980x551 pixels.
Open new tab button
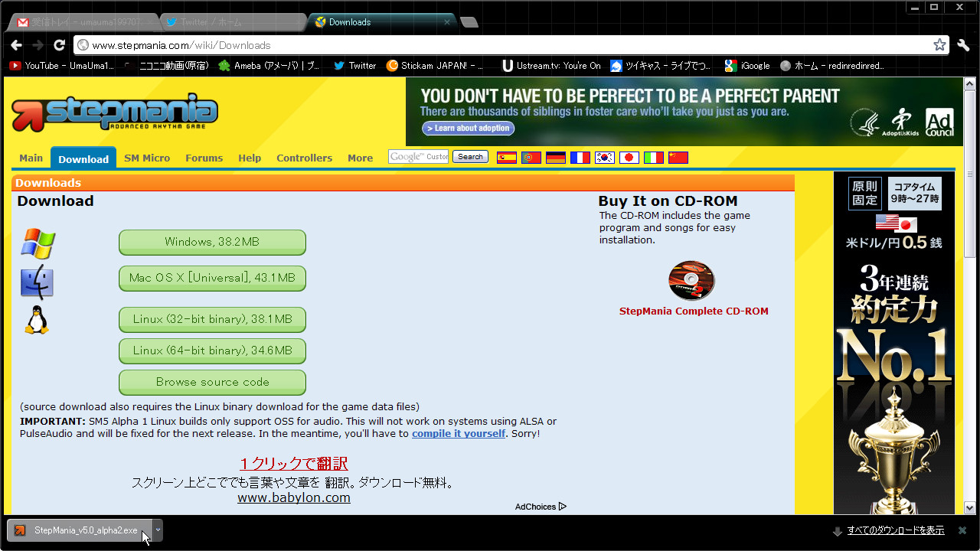tap(469, 22)
